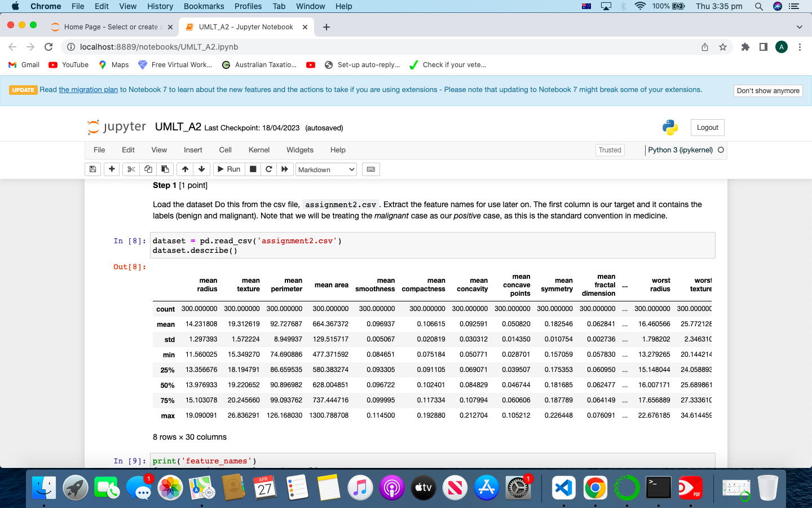This screenshot has width=812, height=508.
Task: Check the Trusted notebook status
Action: pyautogui.click(x=610, y=150)
